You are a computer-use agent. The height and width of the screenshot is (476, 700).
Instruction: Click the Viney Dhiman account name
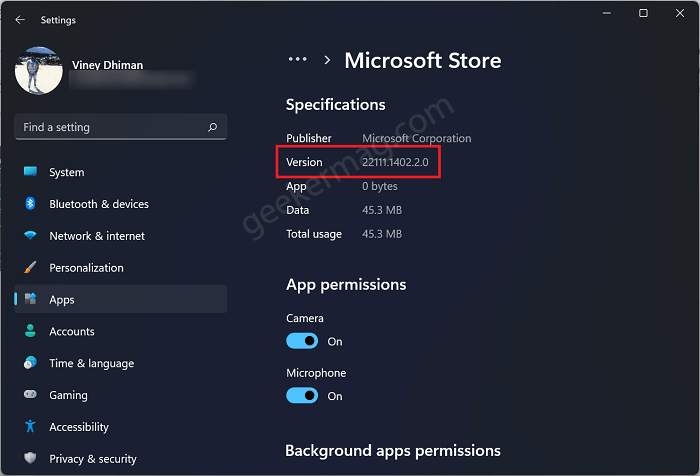click(108, 65)
